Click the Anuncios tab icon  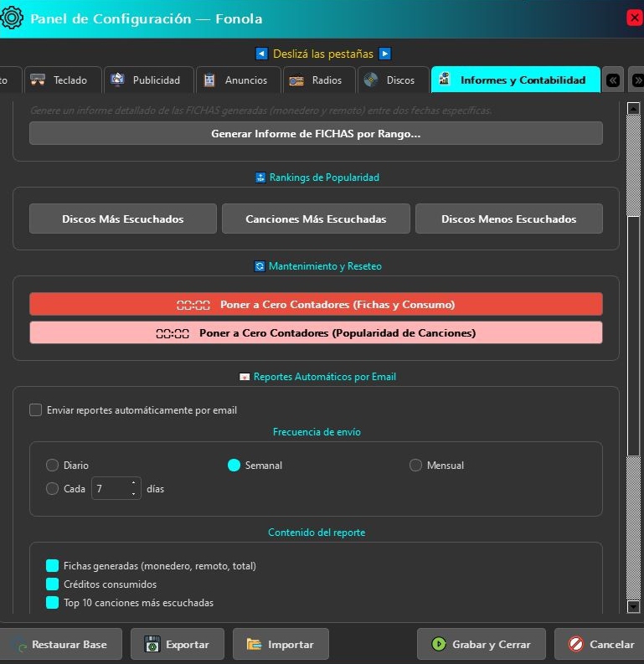(209, 80)
